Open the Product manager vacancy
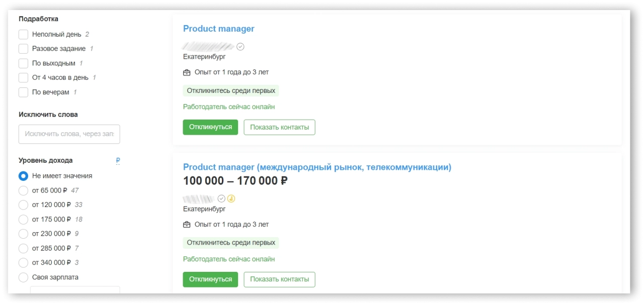 point(218,29)
